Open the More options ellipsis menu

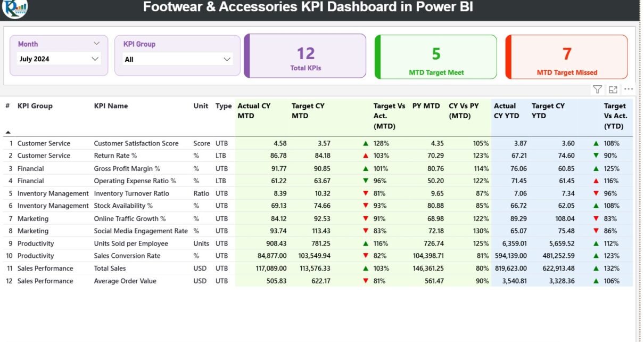pos(629,89)
